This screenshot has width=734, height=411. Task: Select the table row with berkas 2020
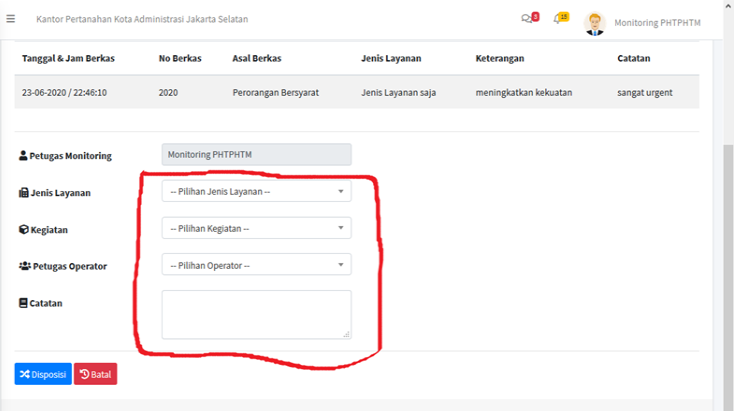[x=356, y=92]
